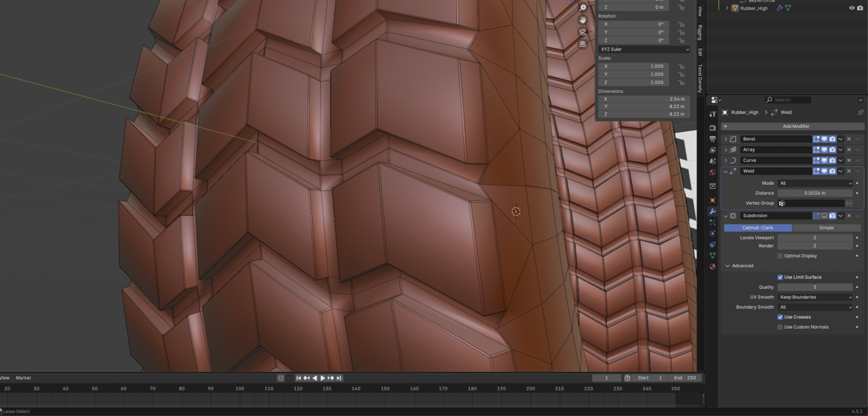This screenshot has height=416, width=868.
Task: Disable the Use Limit Surface checkbox
Action: click(780, 277)
